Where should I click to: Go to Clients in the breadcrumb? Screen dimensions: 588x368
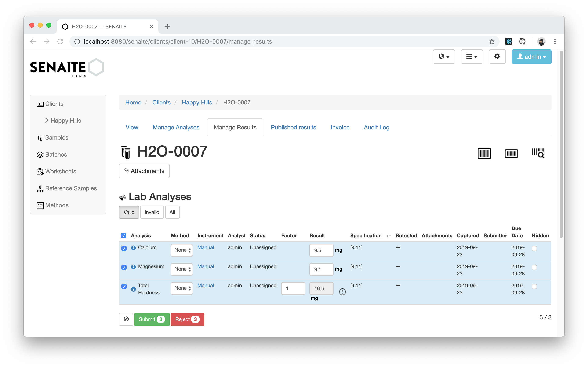(161, 102)
